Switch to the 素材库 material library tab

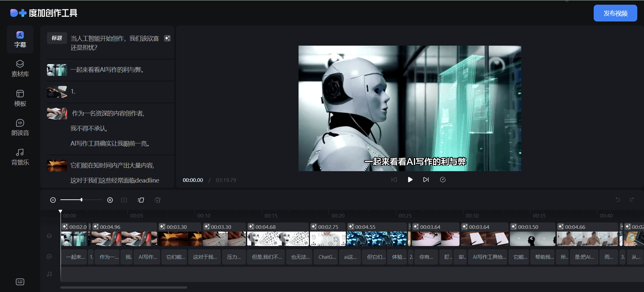(x=20, y=68)
